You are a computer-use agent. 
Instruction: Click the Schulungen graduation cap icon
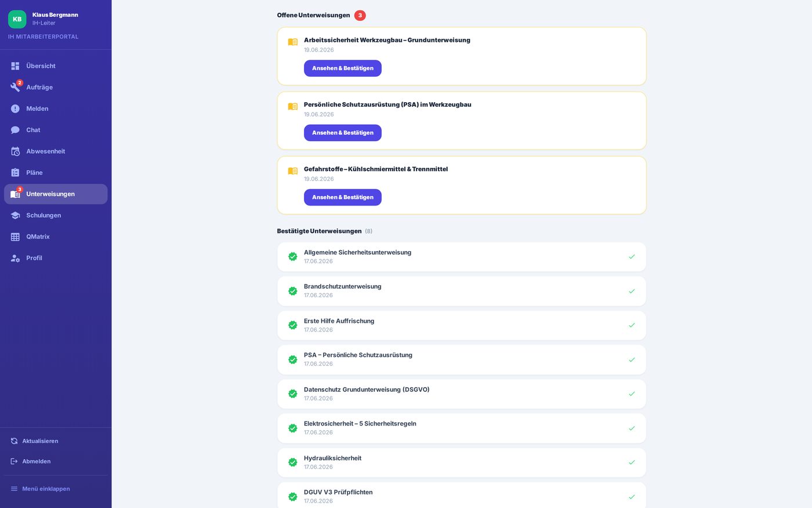15,215
